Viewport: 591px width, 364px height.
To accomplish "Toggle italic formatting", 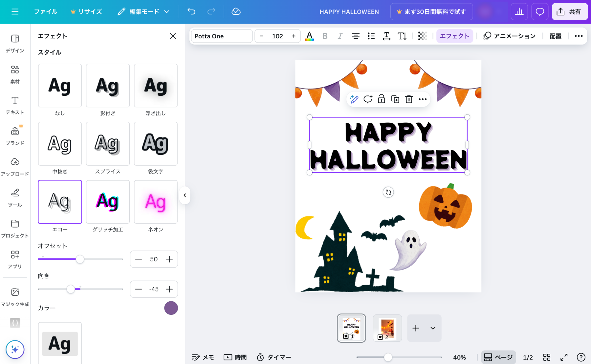I will 340,36.
